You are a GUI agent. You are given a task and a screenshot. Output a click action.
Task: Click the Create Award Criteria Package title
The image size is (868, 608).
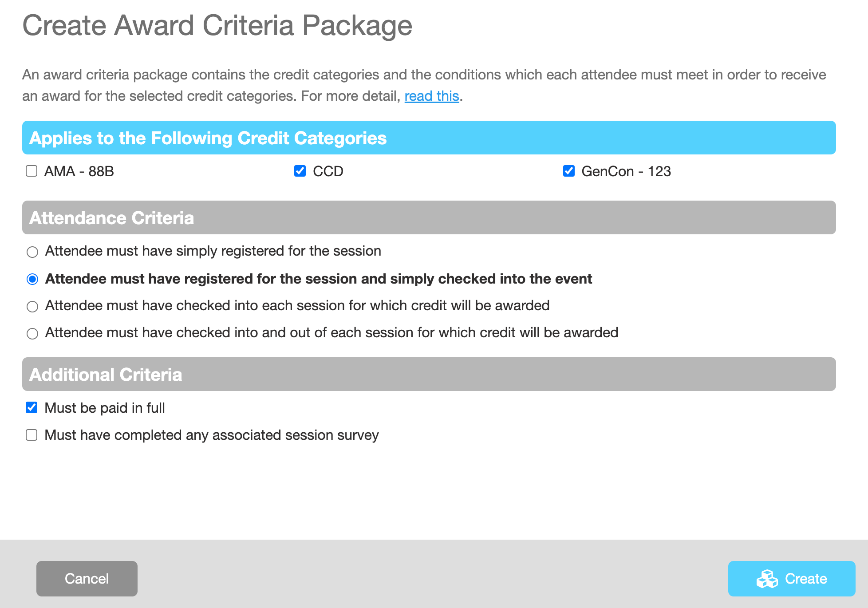[217, 25]
